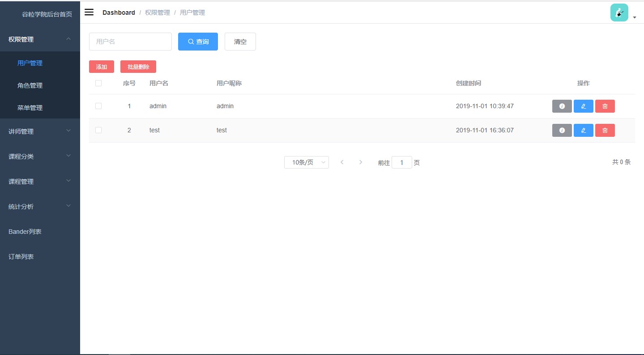Image resolution: width=644 pixels, height=355 pixels.
Task: Open the Dashboard breadcrumb link
Action: [x=119, y=12]
